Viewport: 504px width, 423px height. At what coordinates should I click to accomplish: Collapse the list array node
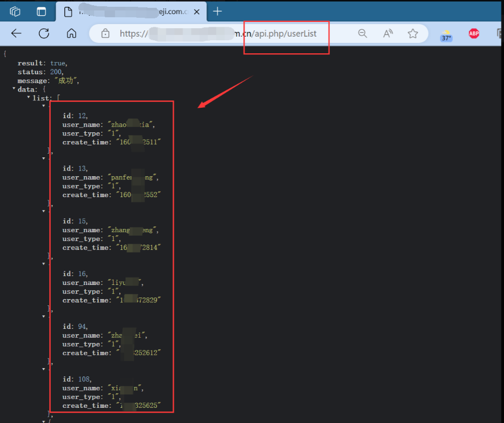[29, 97]
